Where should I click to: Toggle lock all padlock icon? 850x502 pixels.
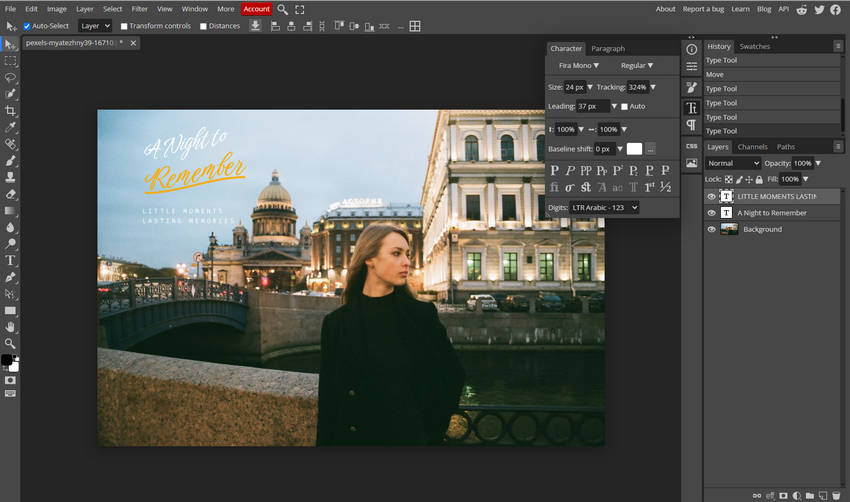point(759,179)
